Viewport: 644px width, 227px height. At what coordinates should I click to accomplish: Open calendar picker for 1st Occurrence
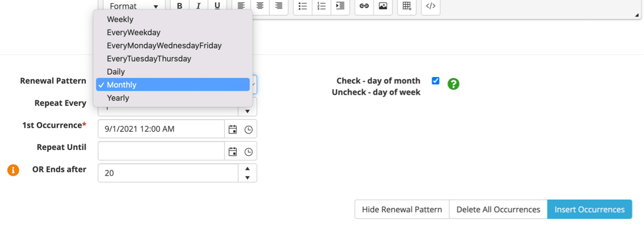[x=233, y=129]
